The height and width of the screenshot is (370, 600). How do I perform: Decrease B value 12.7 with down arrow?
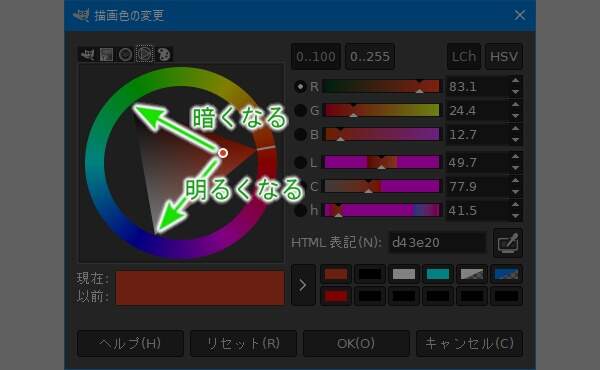(515, 140)
